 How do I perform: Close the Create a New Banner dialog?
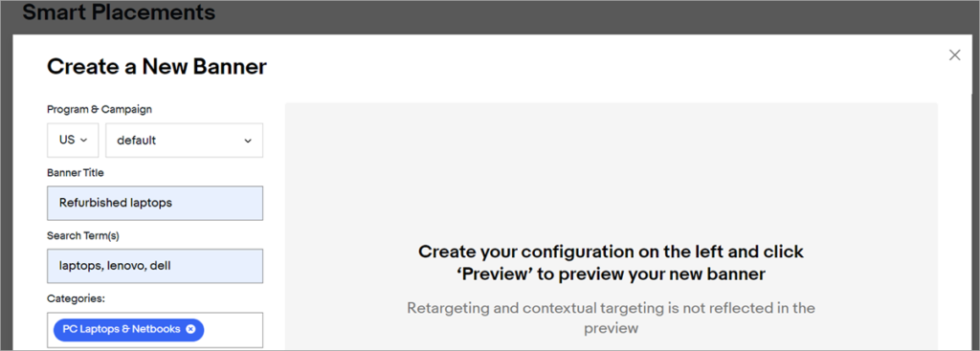pyautogui.click(x=954, y=55)
